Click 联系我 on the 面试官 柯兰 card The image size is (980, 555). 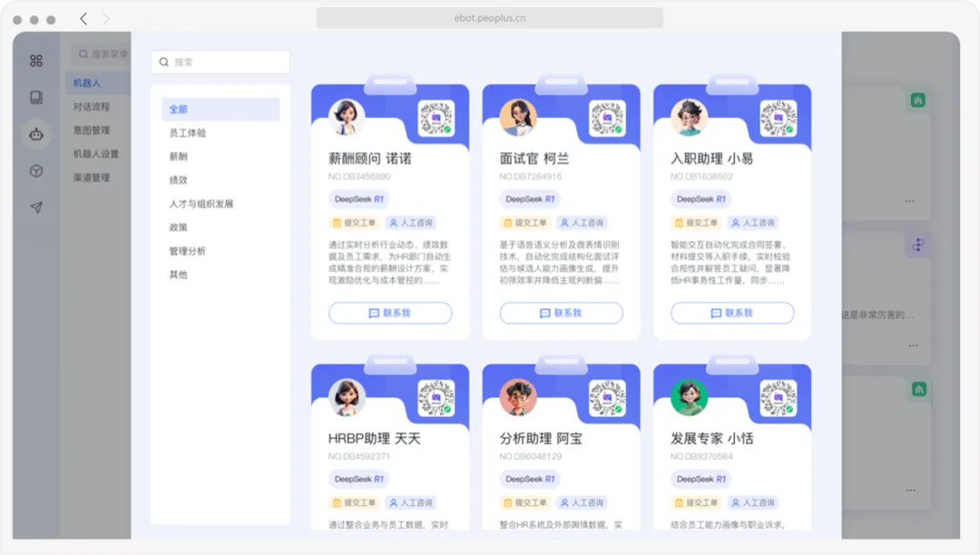click(x=561, y=313)
